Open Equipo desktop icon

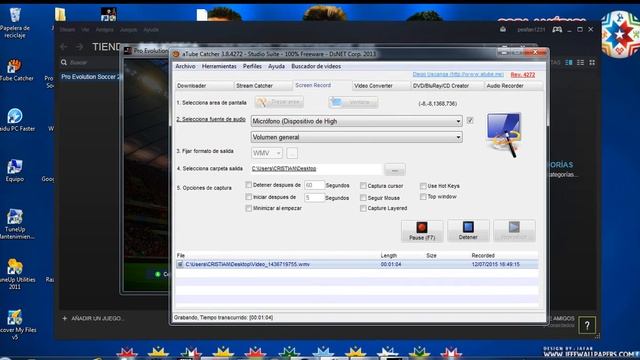coord(15,171)
